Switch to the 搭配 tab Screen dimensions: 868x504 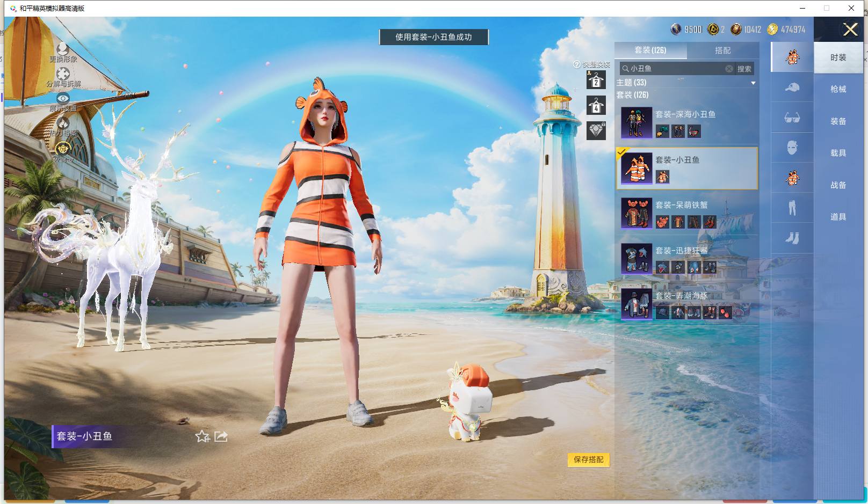point(722,50)
